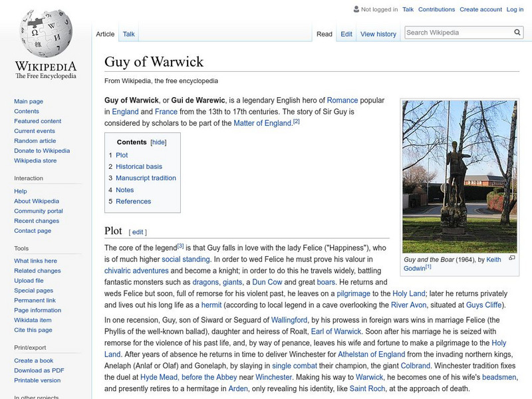Screen dimensions: 532x399
Task: Click the Log in link
Action: click(515, 9)
